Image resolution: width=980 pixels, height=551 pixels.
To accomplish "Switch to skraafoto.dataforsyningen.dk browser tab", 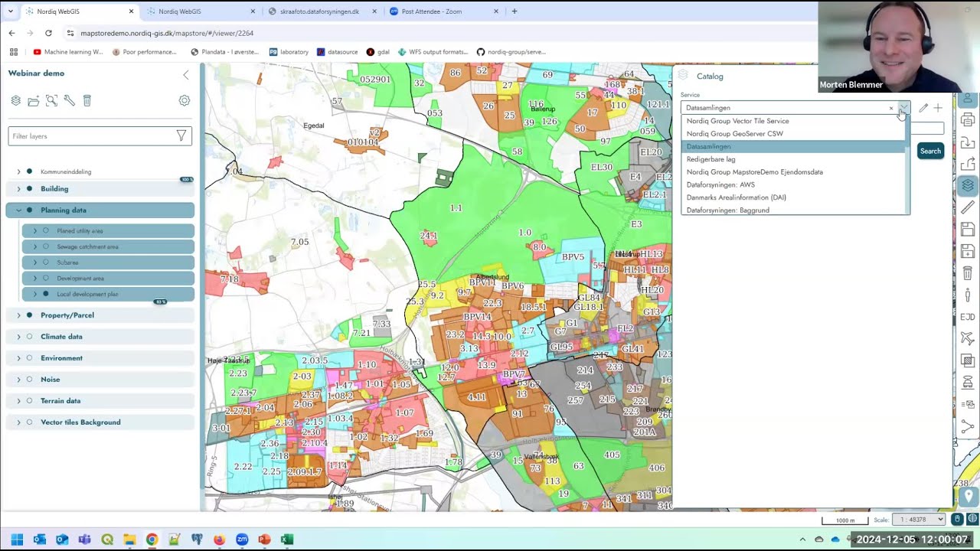I will (319, 11).
